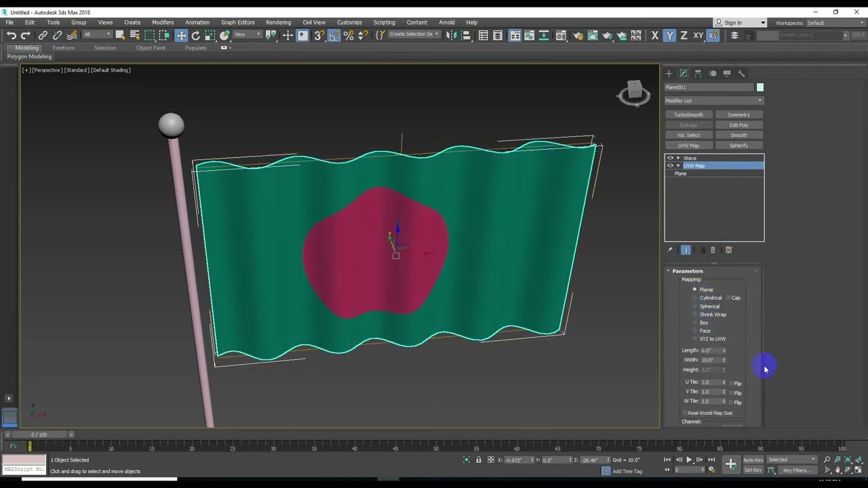Open the Modifiers menu
This screenshot has width=868, height=488.
(163, 22)
